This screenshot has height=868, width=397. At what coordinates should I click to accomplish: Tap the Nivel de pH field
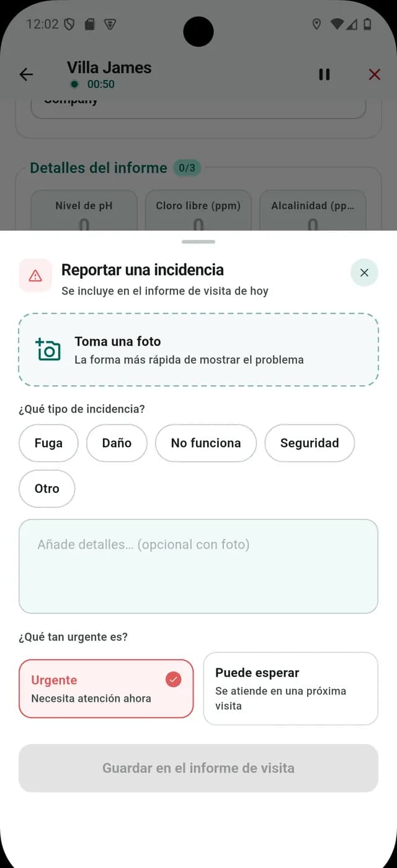84,211
